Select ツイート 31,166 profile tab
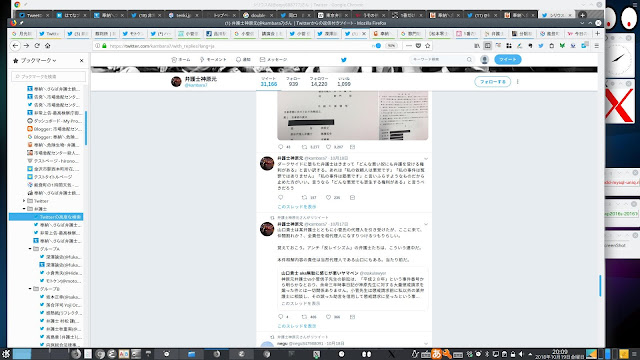640x360 pixels. coord(269,82)
